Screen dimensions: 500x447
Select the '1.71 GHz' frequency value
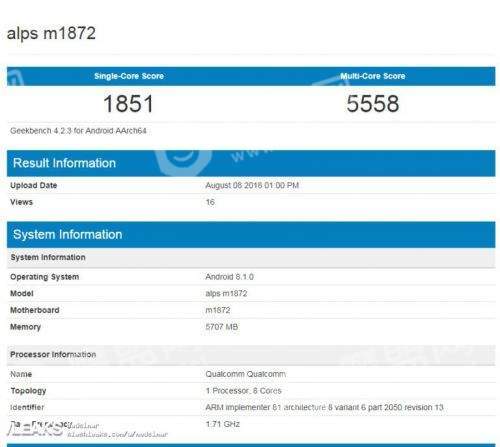(x=222, y=424)
